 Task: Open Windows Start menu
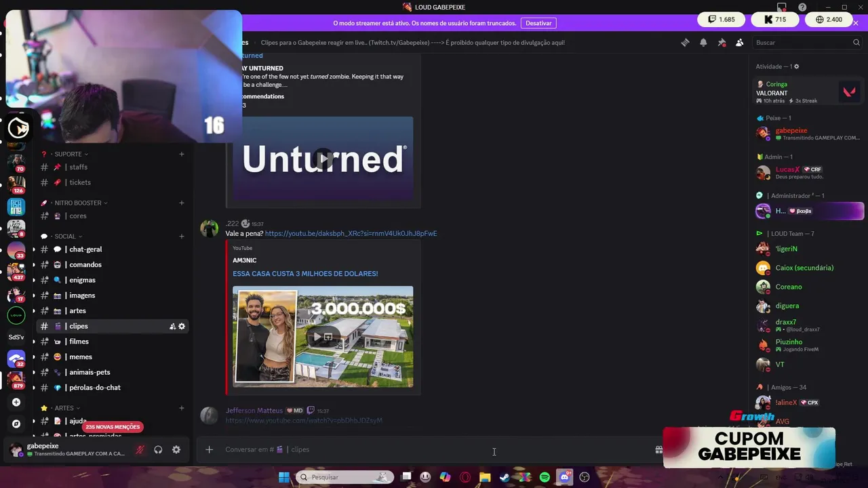(284, 477)
